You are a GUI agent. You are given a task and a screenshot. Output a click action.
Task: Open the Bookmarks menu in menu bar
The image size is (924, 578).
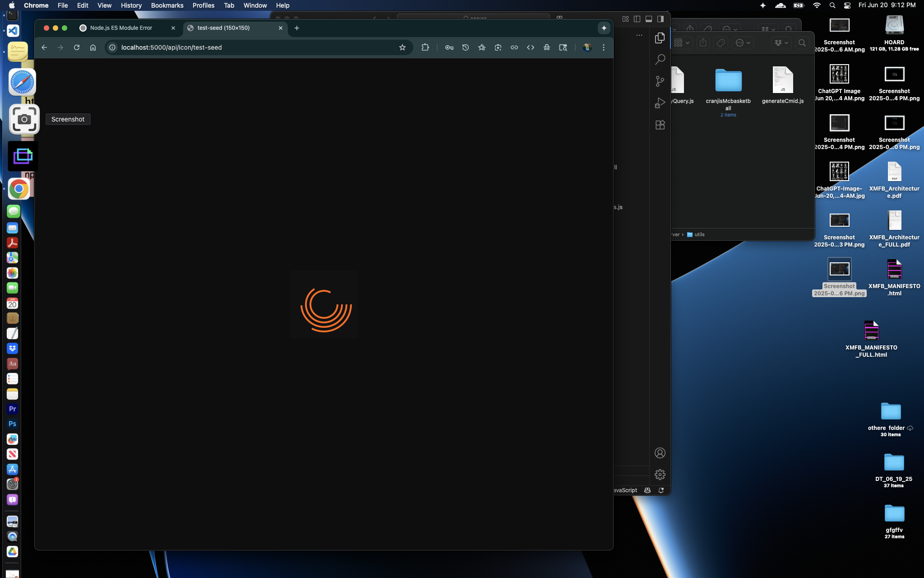[x=167, y=5]
